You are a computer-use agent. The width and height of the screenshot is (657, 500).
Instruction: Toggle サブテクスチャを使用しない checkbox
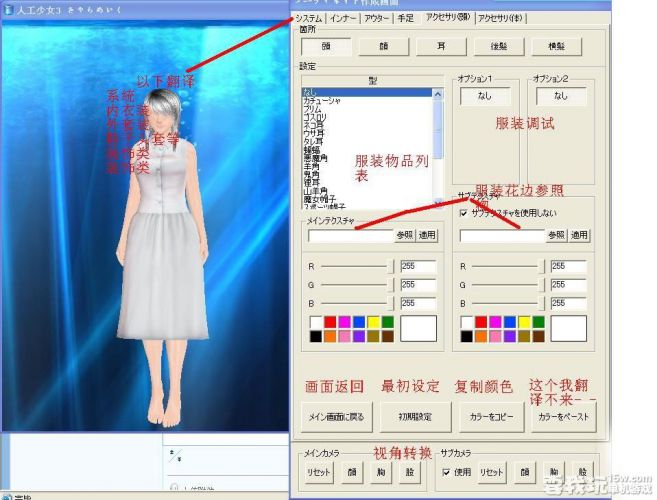pyautogui.click(x=462, y=213)
